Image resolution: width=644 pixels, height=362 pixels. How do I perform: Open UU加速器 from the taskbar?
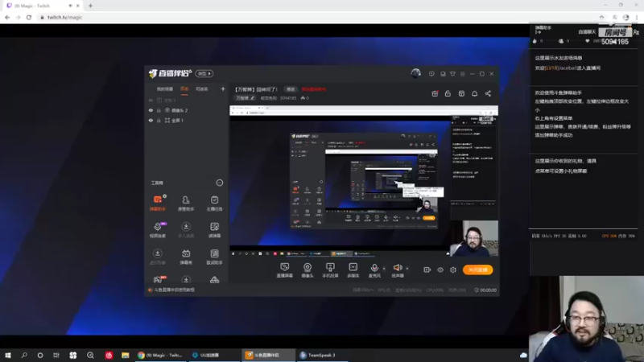213,355
